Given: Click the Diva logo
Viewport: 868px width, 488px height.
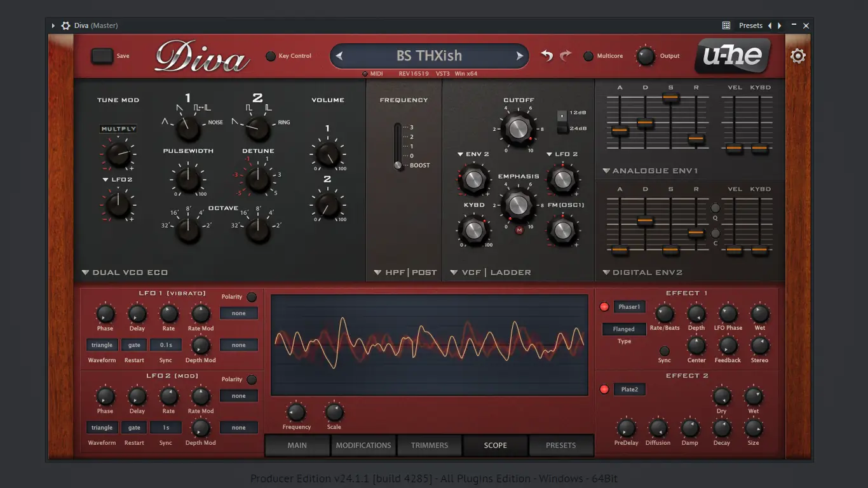Looking at the screenshot, I should pyautogui.click(x=201, y=57).
